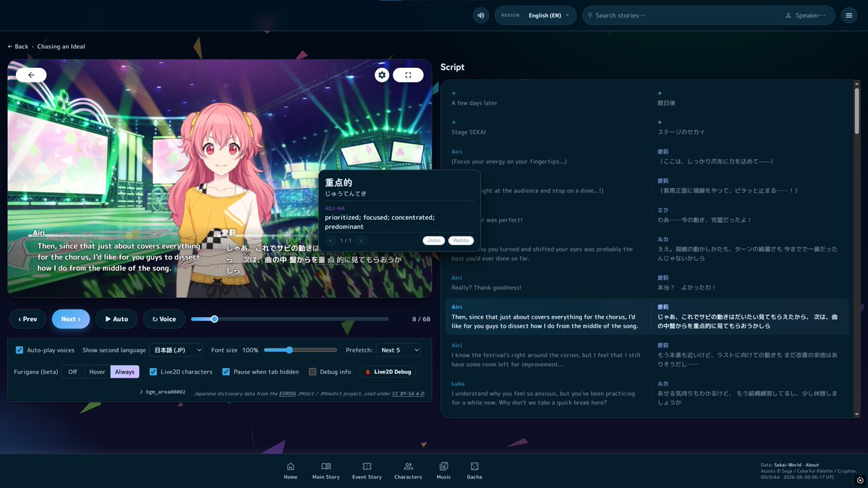Set Furigana to Hover
Image resolution: width=868 pixels, height=488 pixels.
(97, 372)
